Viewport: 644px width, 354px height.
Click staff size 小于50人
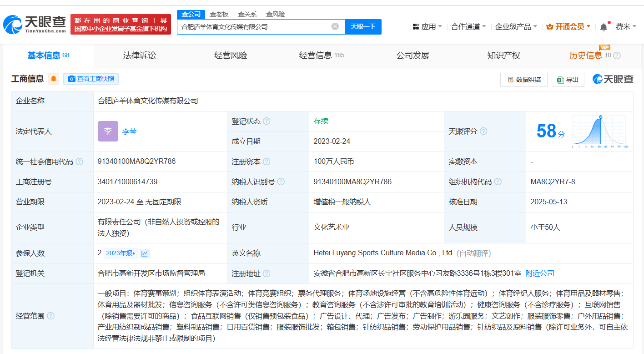[x=545, y=227]
